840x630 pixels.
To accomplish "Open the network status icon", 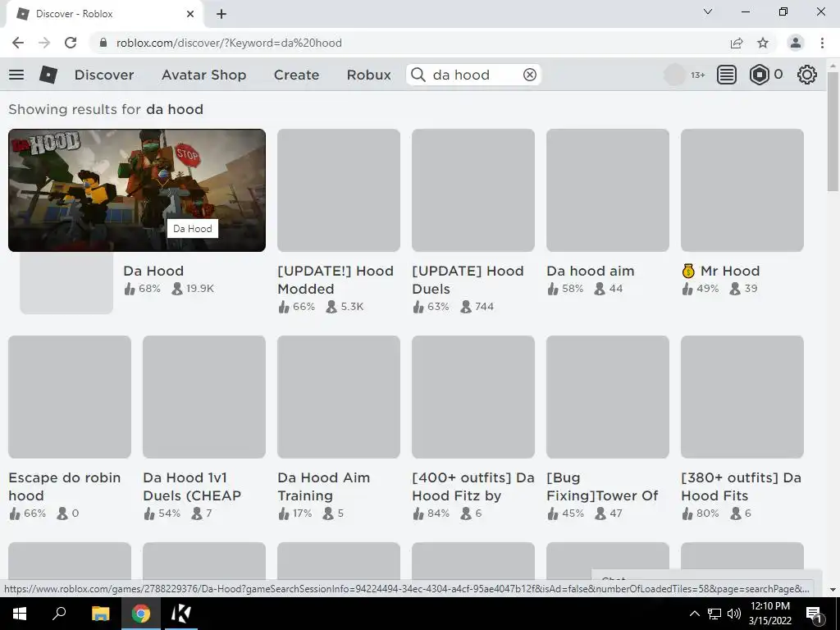I will (714, 614).
